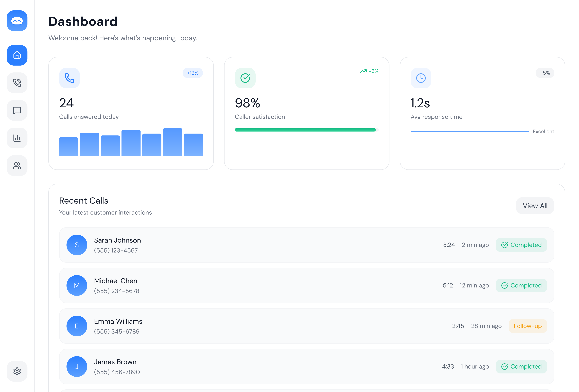Image resolution: width=579 pixels, height=392 pixels.
Task: Click the +12% badge on calls card
Action: click(192, 73)
